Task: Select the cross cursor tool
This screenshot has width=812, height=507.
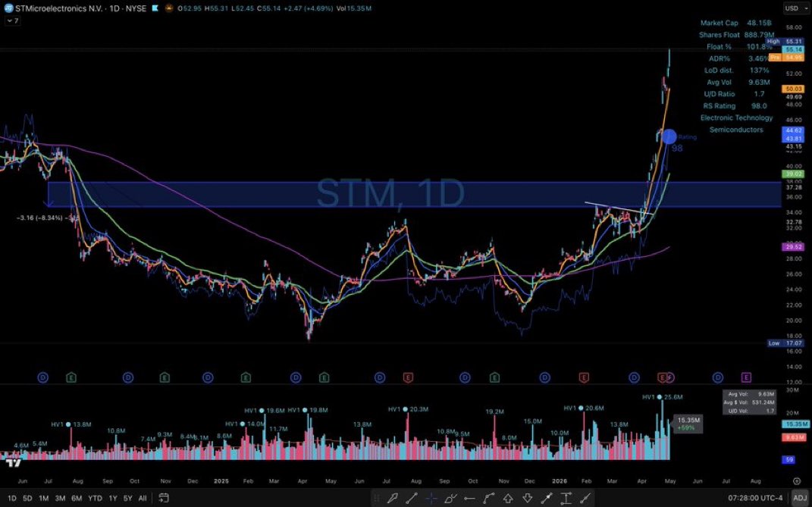Action: 431,498
